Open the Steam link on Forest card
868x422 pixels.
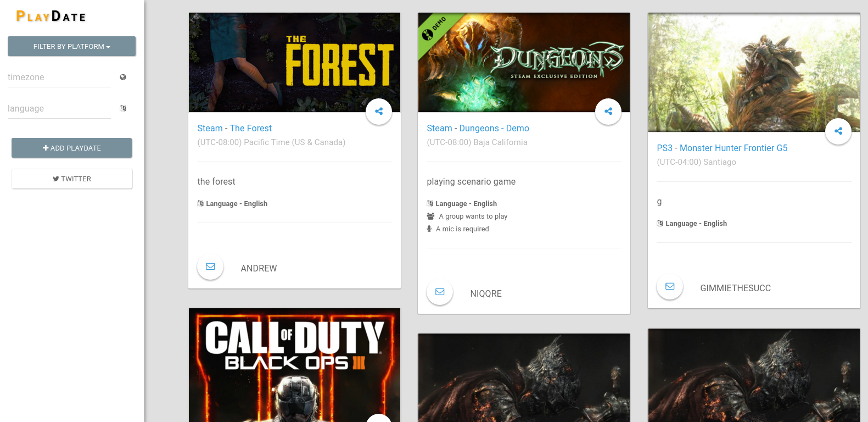[x=210, y=128]
